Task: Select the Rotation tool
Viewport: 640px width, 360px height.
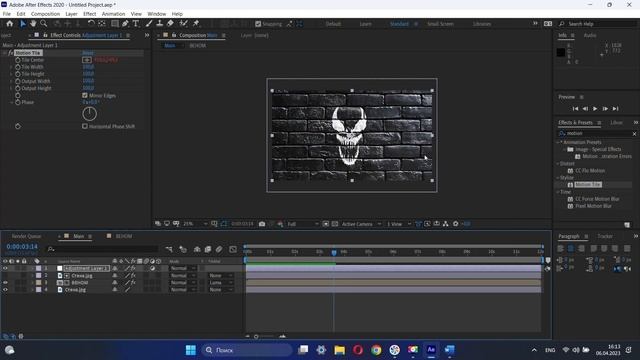Action: pyautogui.click(x=91, y=24)
